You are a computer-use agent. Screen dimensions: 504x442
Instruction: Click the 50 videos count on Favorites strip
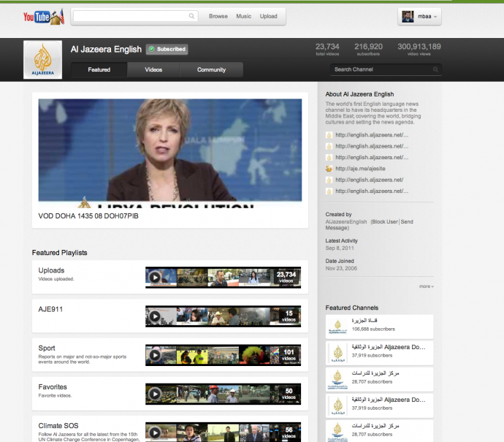coord(289,394)
